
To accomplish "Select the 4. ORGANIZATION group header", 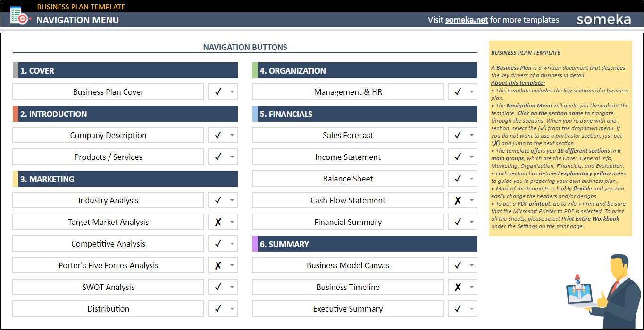I will [x=365, y=71].
